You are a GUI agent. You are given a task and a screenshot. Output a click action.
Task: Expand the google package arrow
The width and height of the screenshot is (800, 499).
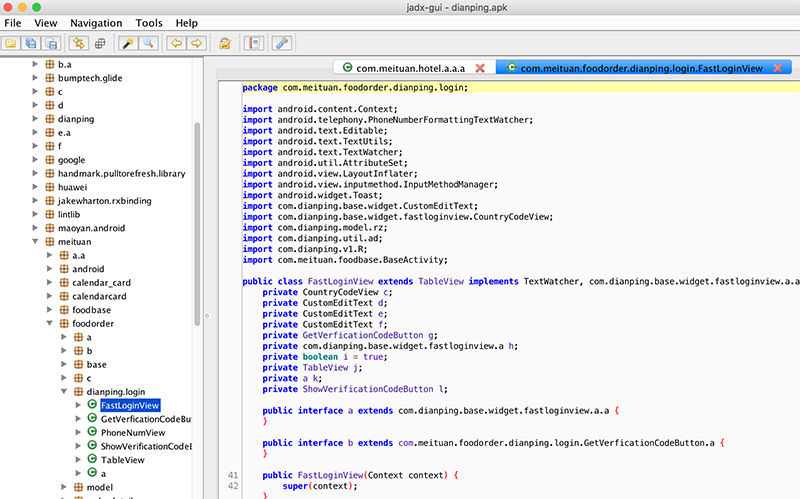click(35, 159)
